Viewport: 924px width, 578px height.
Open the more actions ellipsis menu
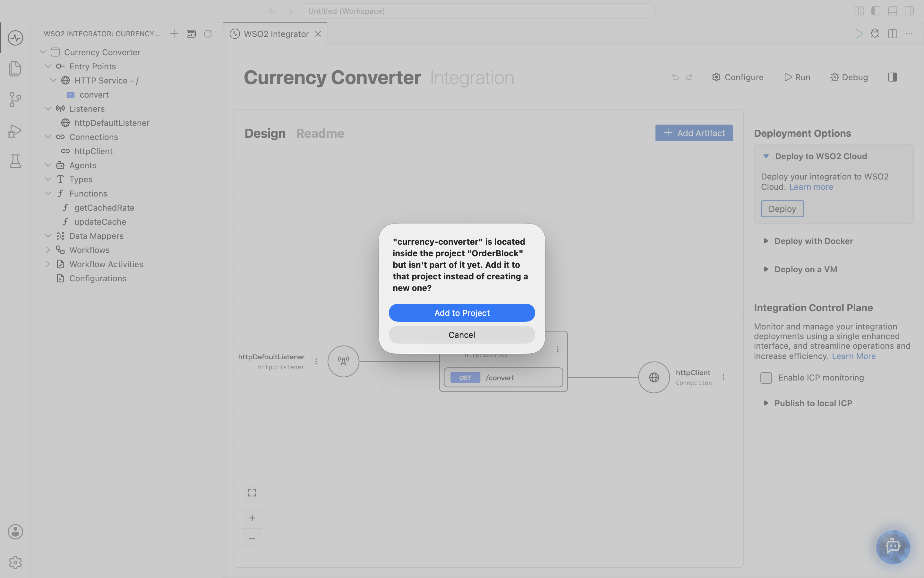click(x=909, y=34)
